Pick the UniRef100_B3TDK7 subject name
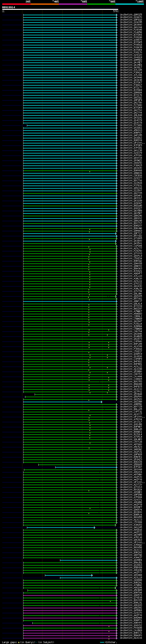This screenshot has width=146, height=644. pyautogui.click(x=131, y=82)
